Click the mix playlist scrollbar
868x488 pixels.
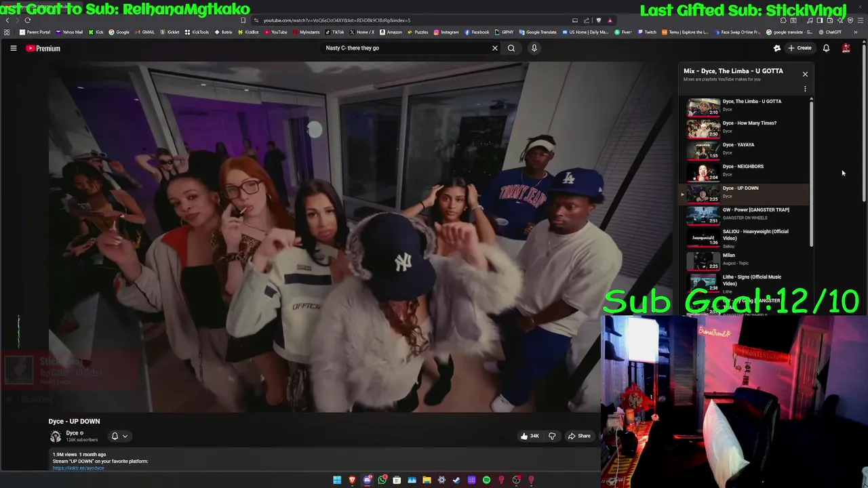811,173
